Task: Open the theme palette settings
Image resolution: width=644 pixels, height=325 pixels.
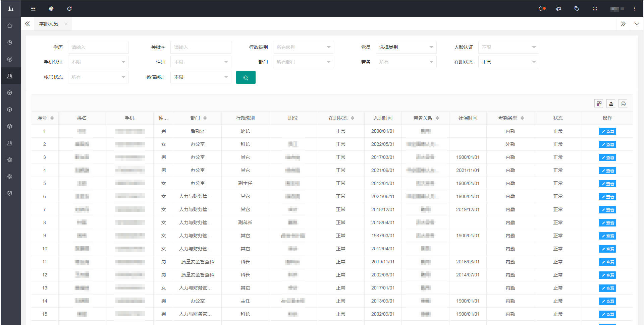Action: click(558, 9)
